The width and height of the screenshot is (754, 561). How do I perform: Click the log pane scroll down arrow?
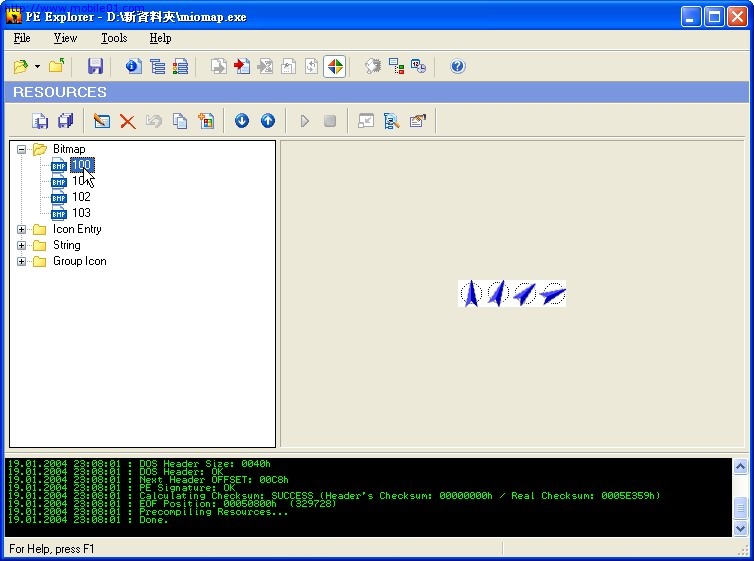740,528
